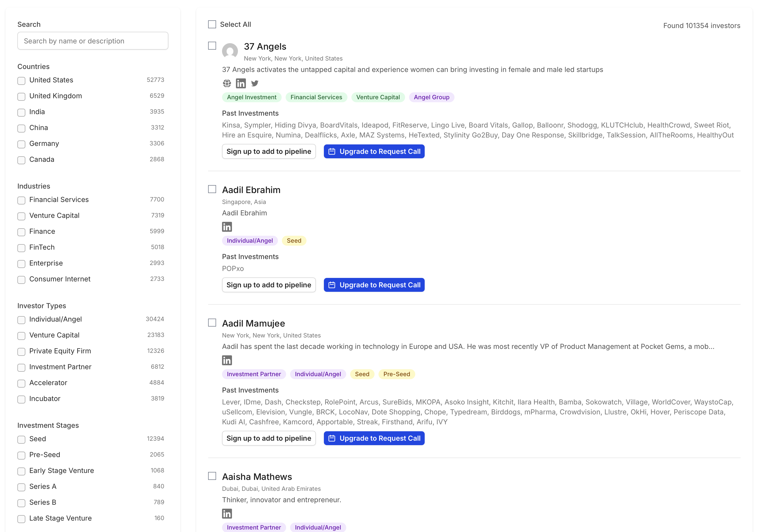Open the Aadil Mamujee profile title
The width and height of the screenshot is (757, 532).
pyautogui.click(x=253, y=323)
